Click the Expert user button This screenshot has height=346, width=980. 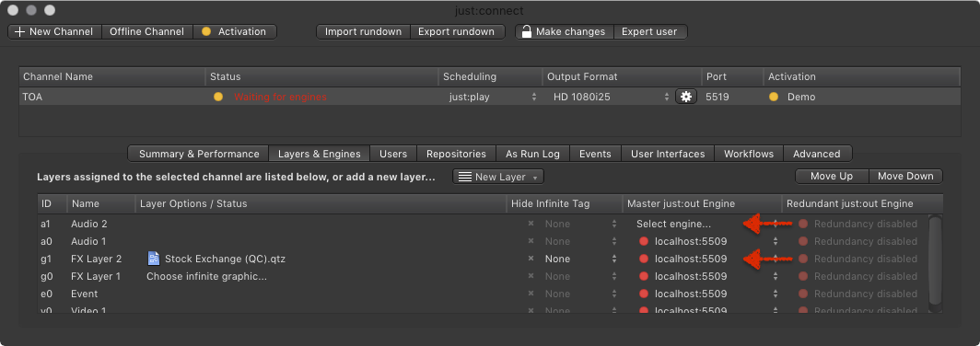point(650,31)
